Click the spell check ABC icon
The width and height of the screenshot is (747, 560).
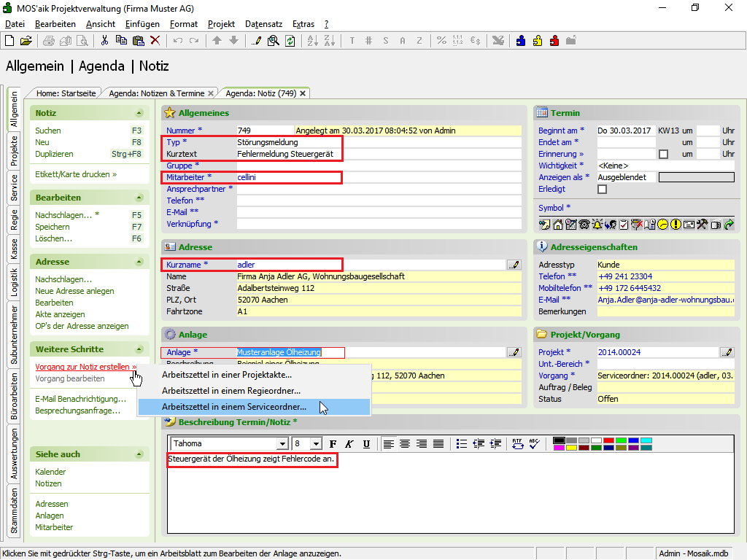[x=533, y=443]
